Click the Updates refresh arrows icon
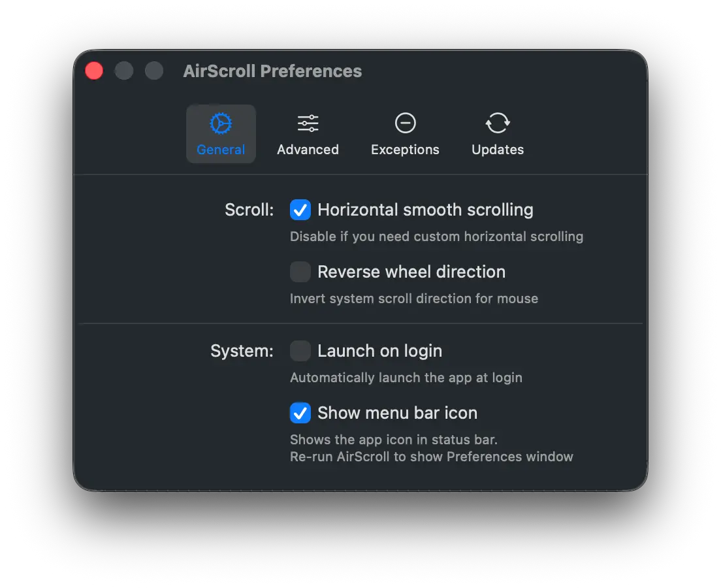The image size is (721, 588). pos(497,123)
